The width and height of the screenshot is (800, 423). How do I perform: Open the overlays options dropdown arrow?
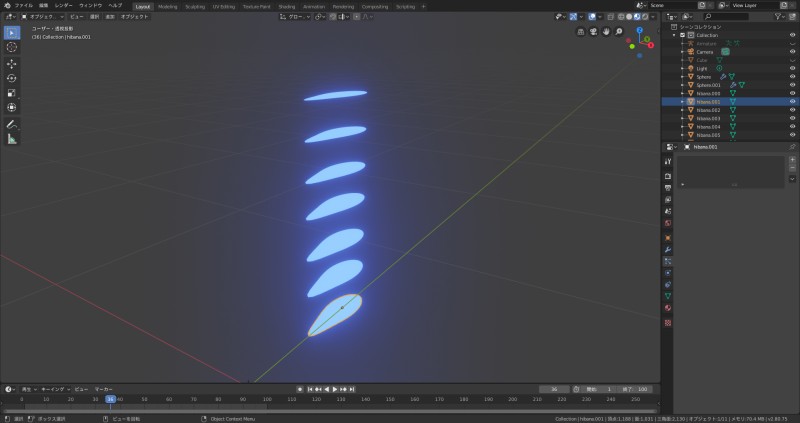(x=599, y=17)
